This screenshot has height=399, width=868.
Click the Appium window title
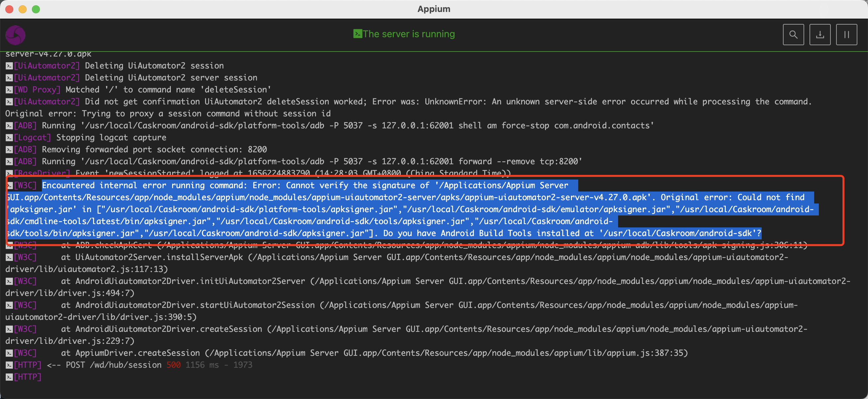[434, 9]
